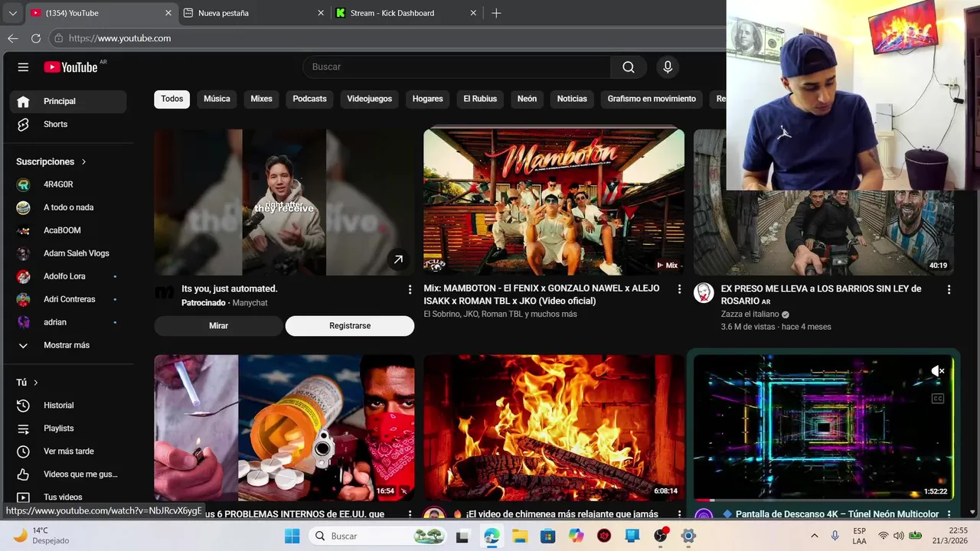980x551 pixels.
Task: Open Playlists in sidebar
Action: [68, 429]
